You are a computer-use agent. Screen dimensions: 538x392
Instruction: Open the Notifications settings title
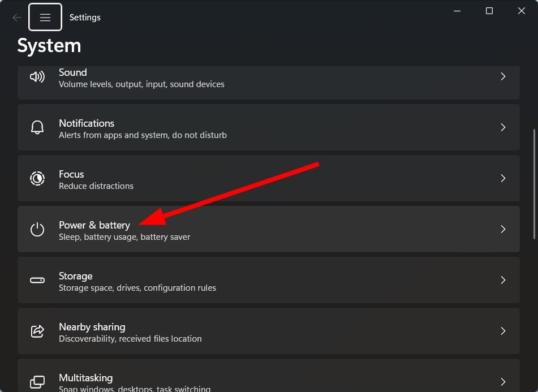(87, 123)
